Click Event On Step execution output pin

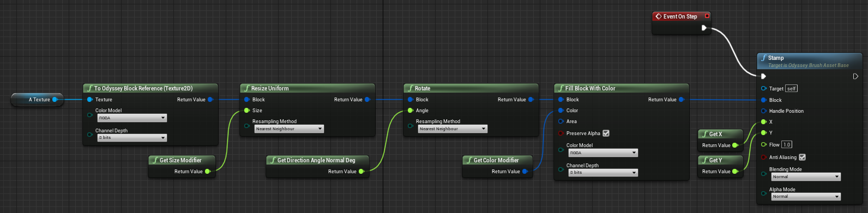(704, 28)
